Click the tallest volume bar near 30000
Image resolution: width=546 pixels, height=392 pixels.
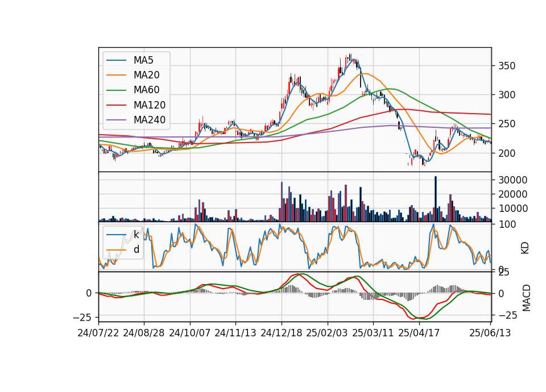435,199
